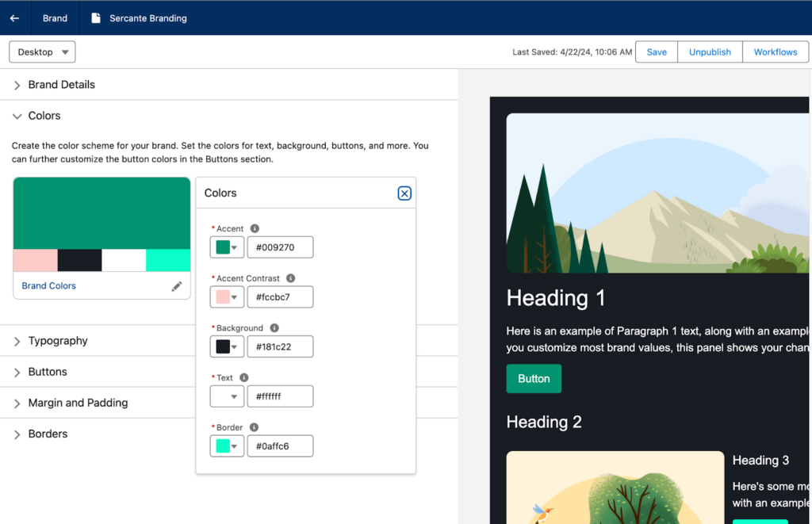Click the Unpublish button
The image size is (812, 524).
click(x=710, y=52)
